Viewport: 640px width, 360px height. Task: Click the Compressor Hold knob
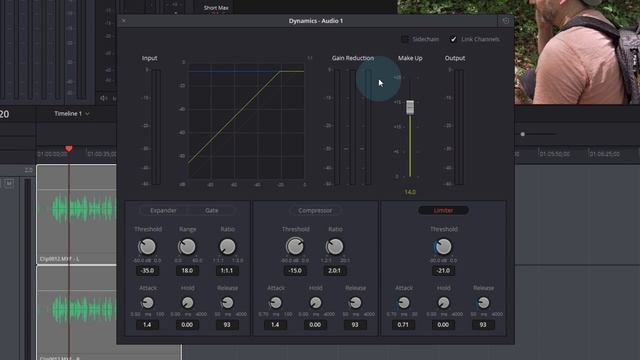tap(315, 303)
